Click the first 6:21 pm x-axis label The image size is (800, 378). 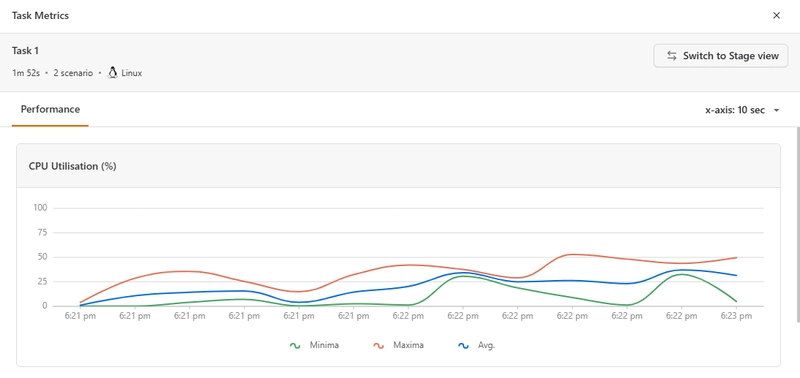[x=80, y=316]
